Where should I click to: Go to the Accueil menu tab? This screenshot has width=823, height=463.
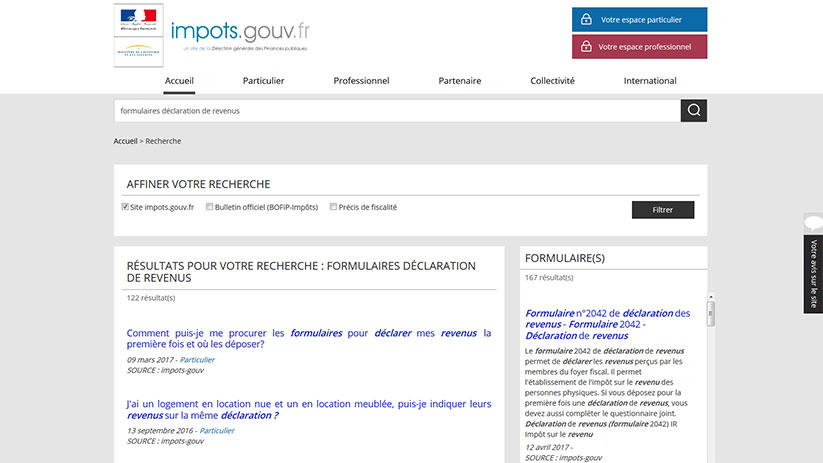(179, 81)
